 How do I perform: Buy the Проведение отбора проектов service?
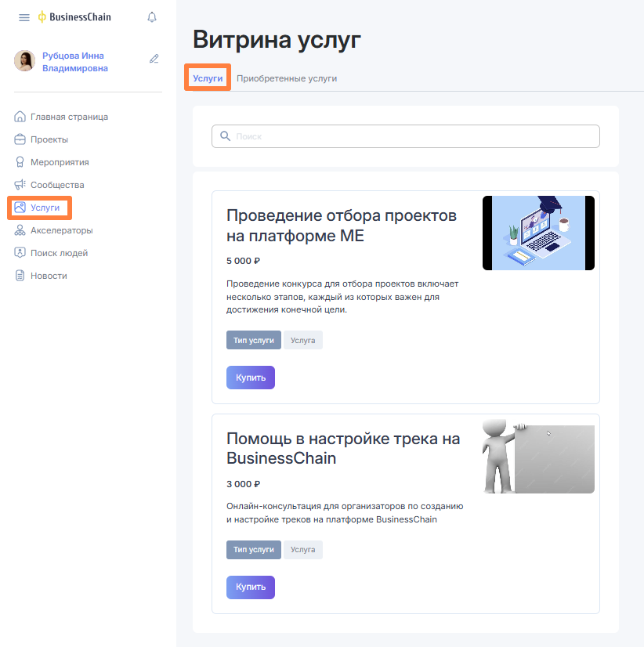[251, 378]
